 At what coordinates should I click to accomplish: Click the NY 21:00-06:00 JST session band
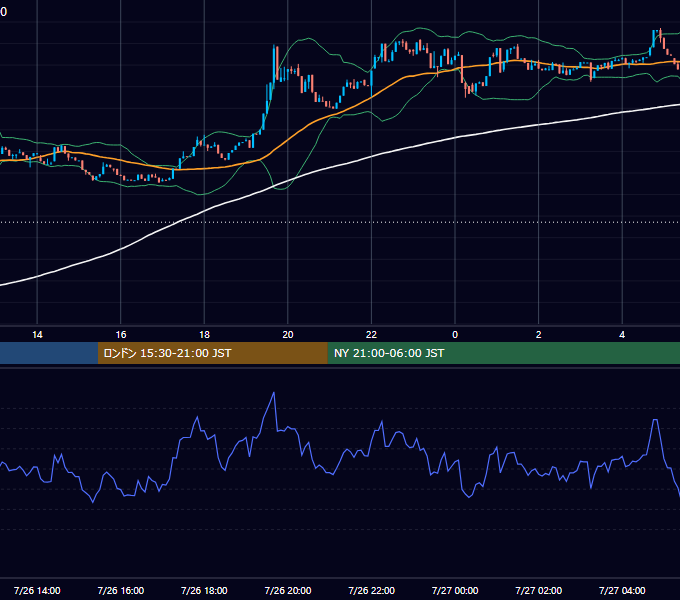[x=503, y=353]
